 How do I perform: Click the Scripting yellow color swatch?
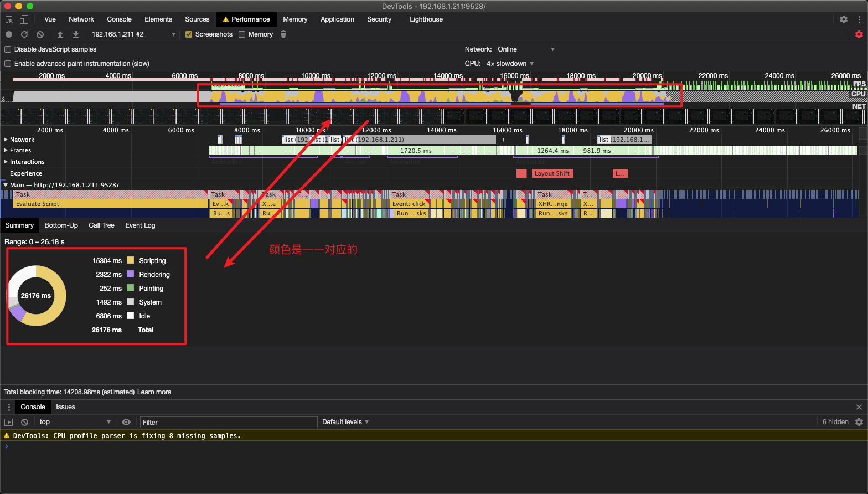click(x=131, y=260)
